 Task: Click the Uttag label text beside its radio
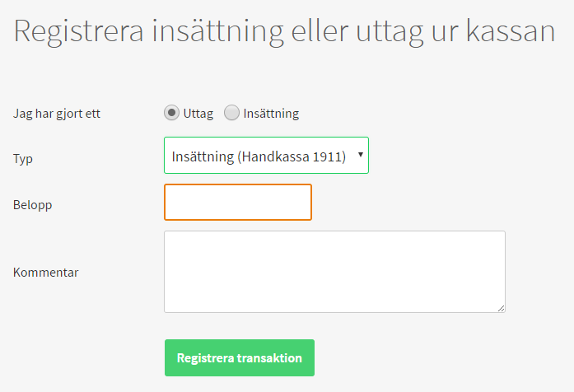click(198, 114)
